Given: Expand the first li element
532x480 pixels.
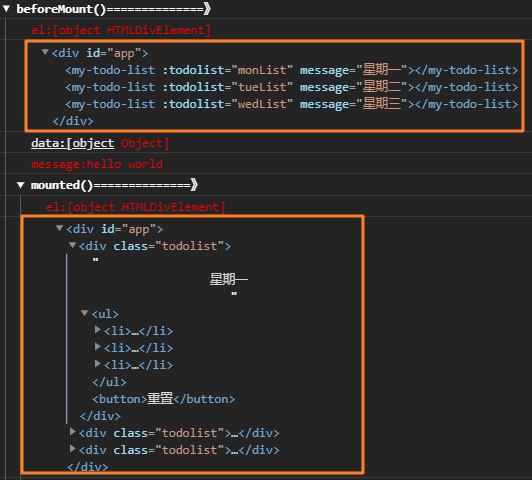Looking at the screenshot, I should point(98,329).
